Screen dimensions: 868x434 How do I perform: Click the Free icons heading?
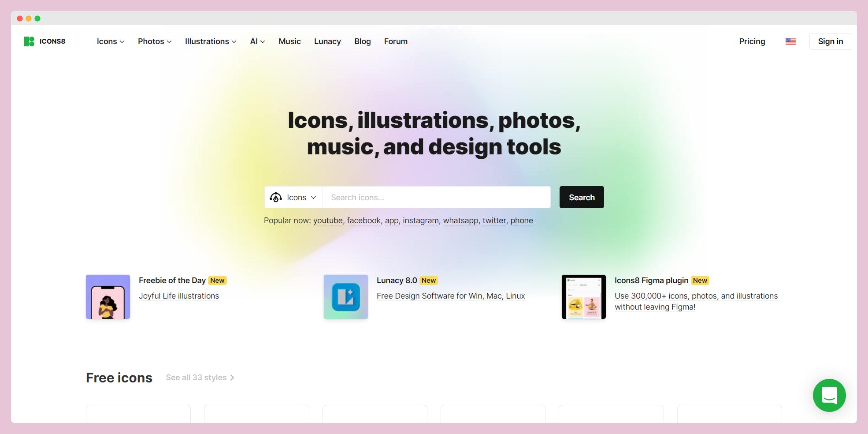[119, 378]
